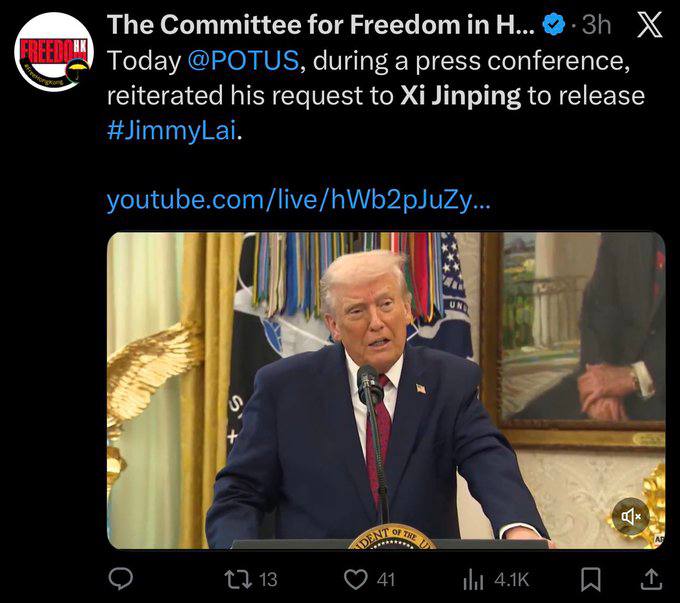Click the blue verified badge
The image size is (680, 603).
[553, 24]
